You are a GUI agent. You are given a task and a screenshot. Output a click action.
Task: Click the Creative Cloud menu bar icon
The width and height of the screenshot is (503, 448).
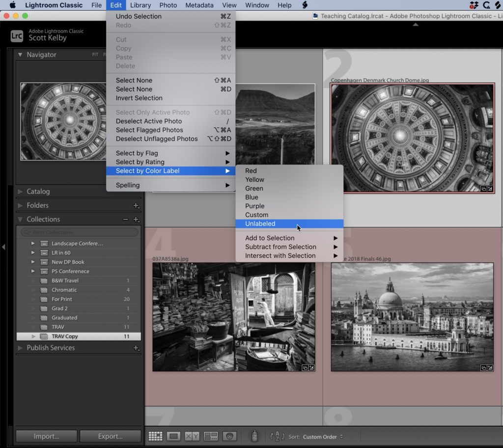[x=487, y=5]
